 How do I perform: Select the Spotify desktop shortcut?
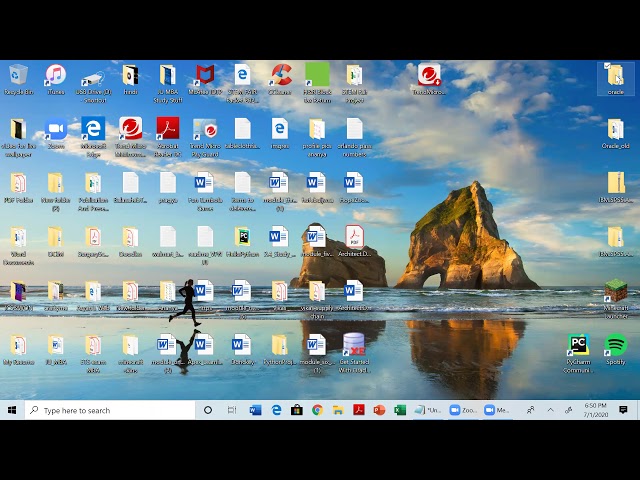[x=616, y=349]
